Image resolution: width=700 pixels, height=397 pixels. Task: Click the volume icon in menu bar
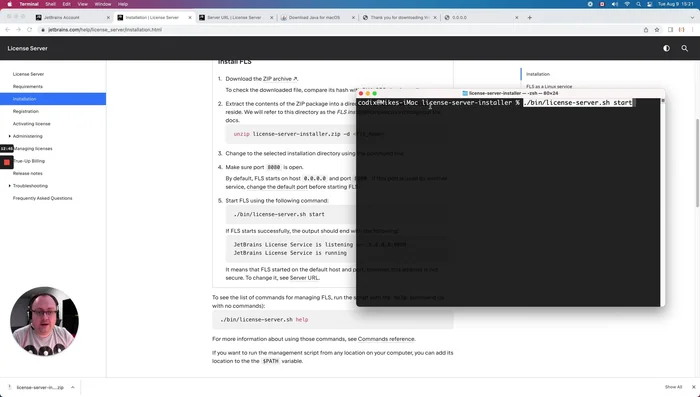[x=615, y=4]
